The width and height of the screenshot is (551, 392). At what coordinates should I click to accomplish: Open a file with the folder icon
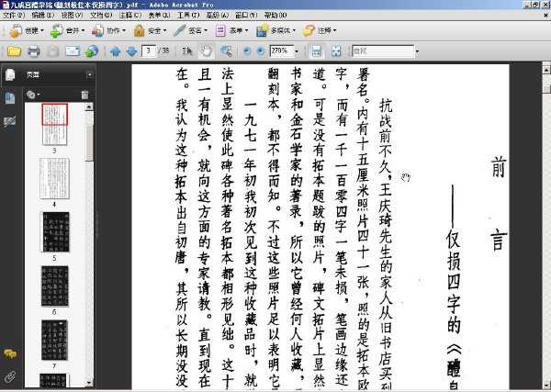(x=14, y=51)
